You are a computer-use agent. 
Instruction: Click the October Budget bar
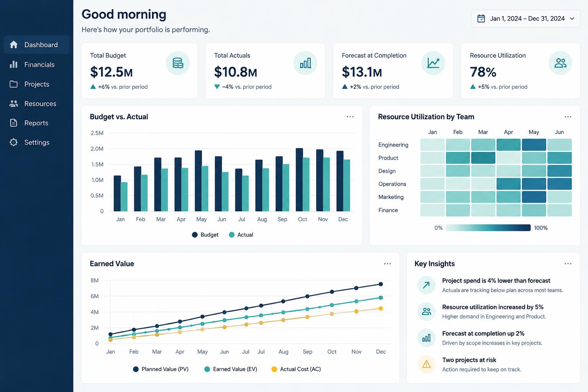299,180
